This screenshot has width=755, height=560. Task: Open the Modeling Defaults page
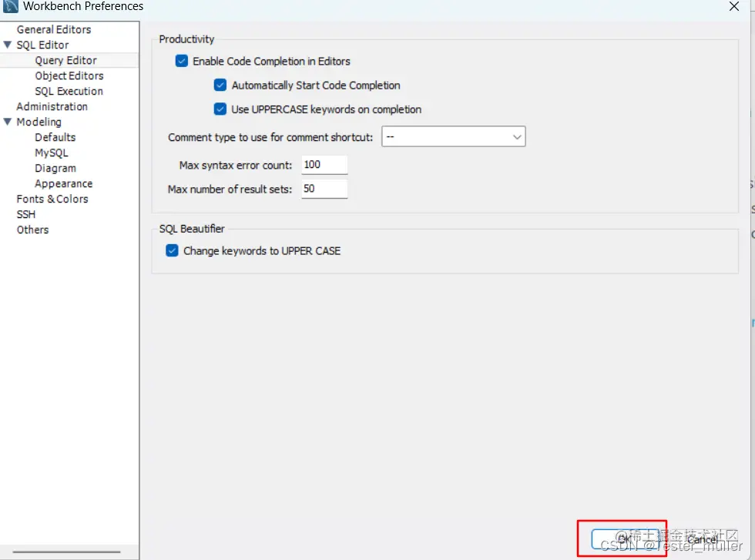click(x=55, y=137)
